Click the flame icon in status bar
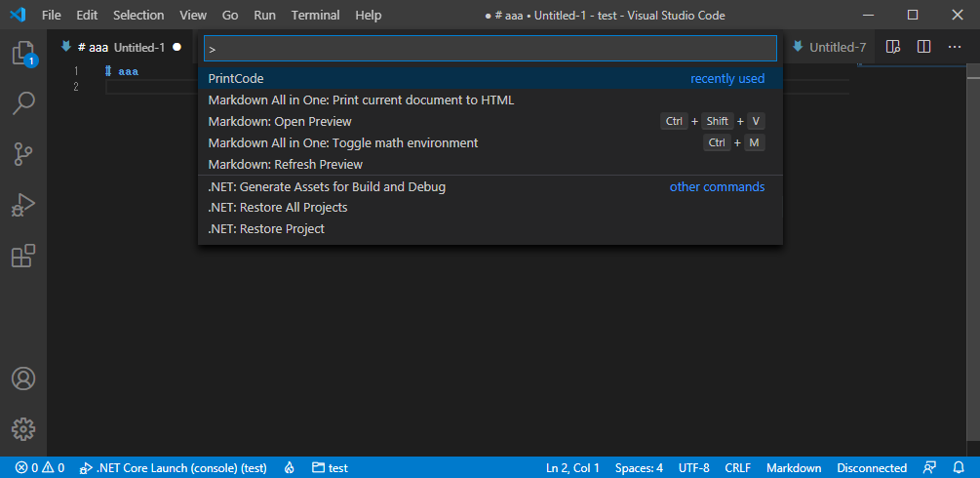The height and width of the screenshot is (478, 980). coord(289,467)
